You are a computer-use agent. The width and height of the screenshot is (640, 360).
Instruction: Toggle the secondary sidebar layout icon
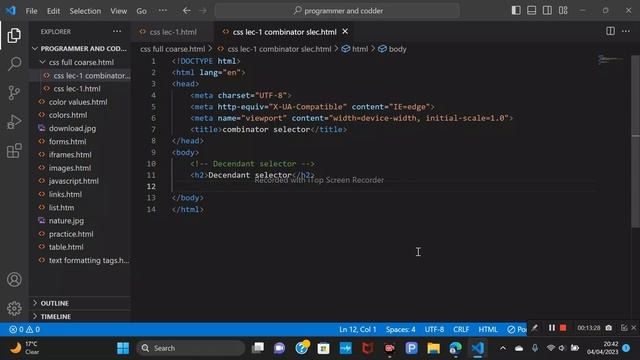coord(547,11)
